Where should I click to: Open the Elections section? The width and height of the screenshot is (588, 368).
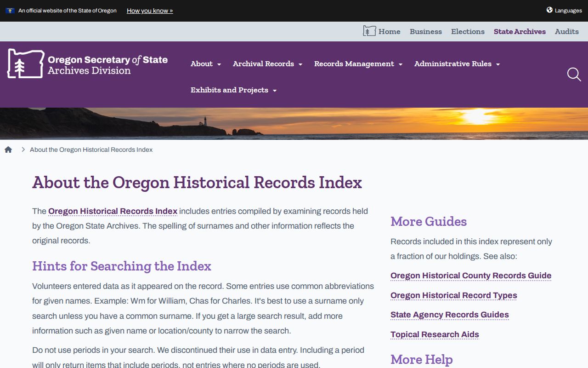pyautogui.click(x=468, y=31)
